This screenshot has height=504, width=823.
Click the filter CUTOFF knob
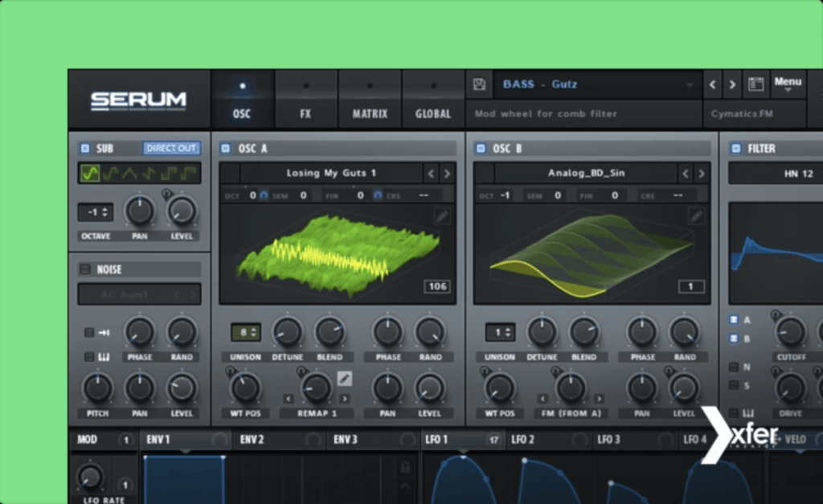tap(790, 332)
